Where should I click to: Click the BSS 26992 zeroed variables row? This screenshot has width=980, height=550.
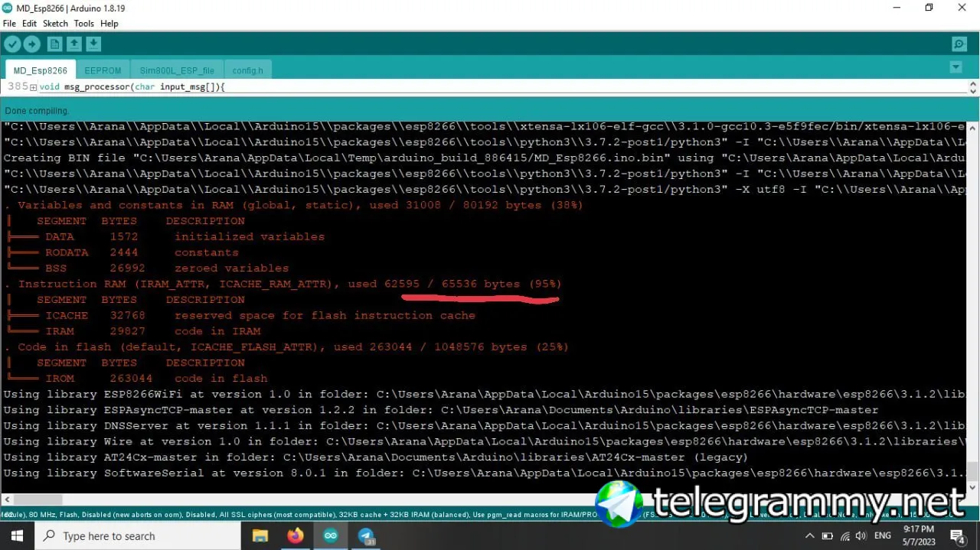[147, 268]
